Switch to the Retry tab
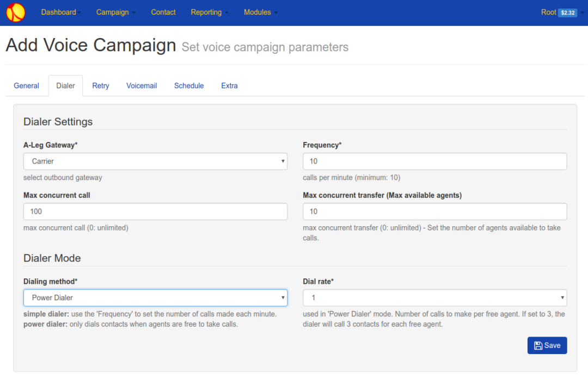588x385 pixels. (101, 85)
